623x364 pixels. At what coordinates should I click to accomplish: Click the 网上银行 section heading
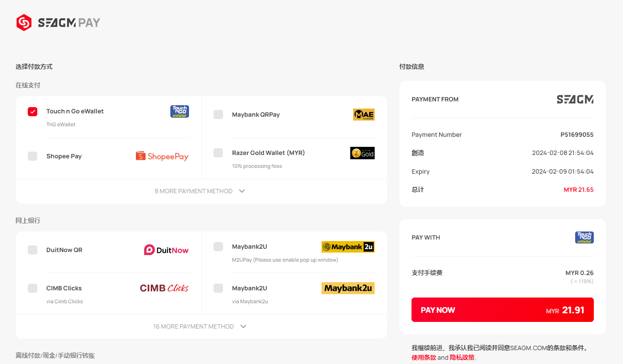28,221
